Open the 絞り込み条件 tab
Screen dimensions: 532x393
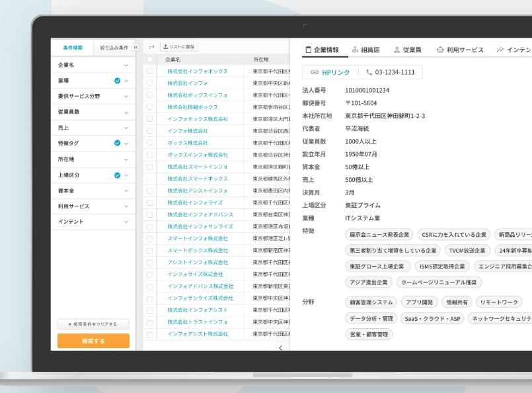pyautogui.click(x=114, y=48)
